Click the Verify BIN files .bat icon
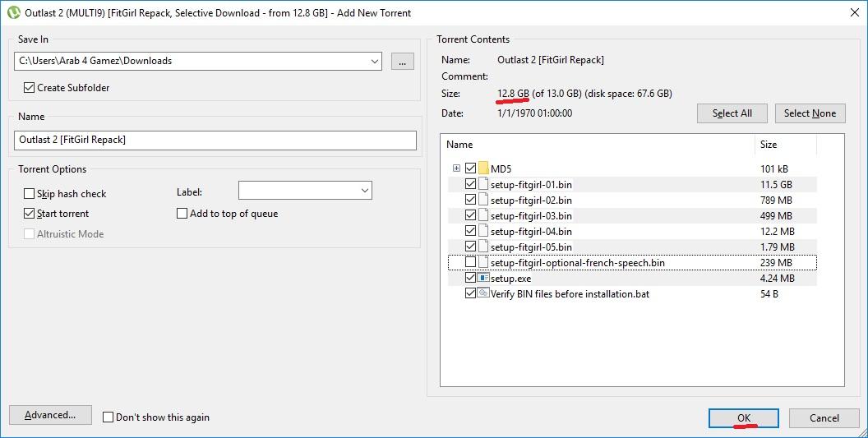 [483, 293]
